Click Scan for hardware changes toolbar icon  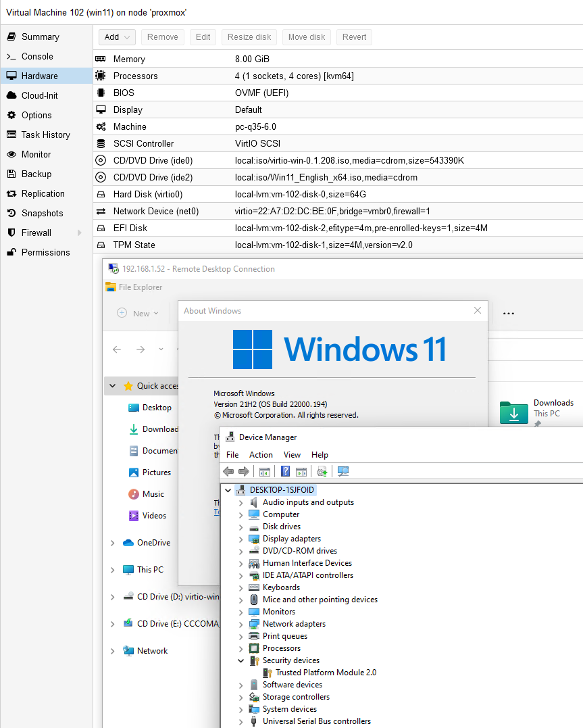343,472
